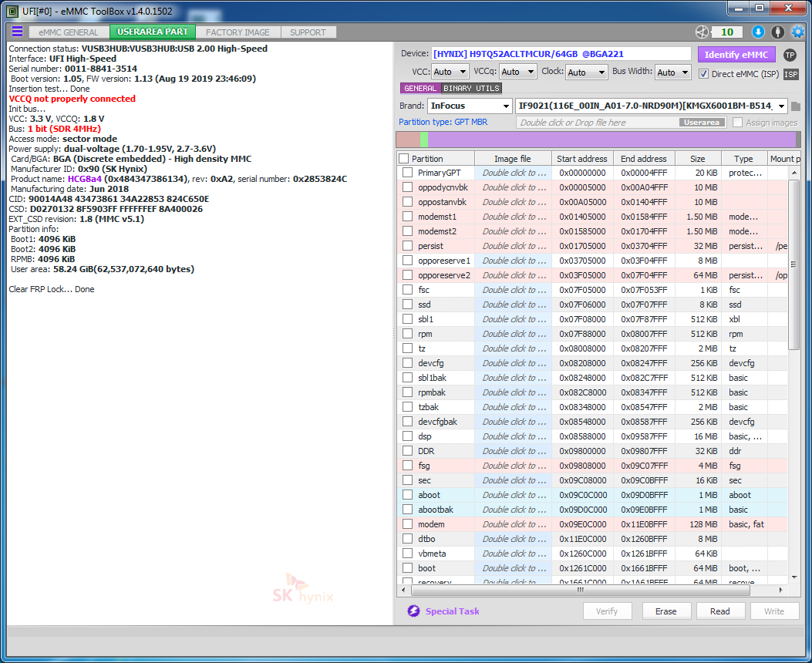Click the counter field showing 10
This screenshot has width=812, height=663.
click(x=727, y=32)
